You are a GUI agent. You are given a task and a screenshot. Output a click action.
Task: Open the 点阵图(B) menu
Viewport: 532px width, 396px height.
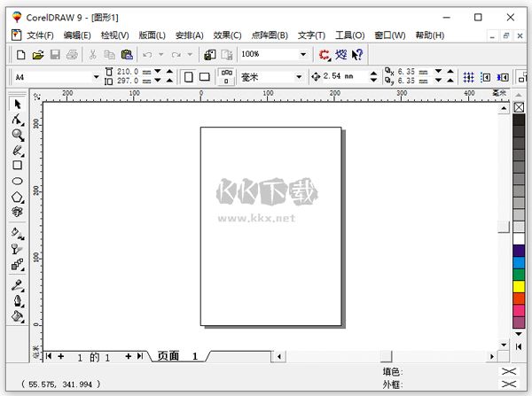tap(270, 35)
